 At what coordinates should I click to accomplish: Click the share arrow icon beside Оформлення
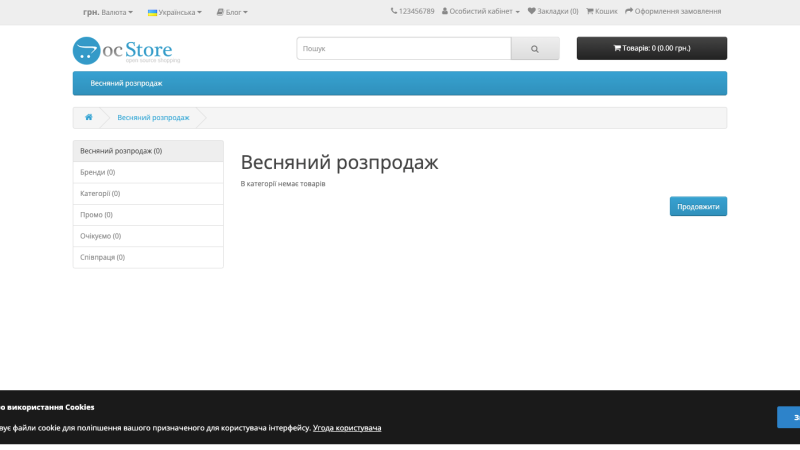tap(629, 11)
